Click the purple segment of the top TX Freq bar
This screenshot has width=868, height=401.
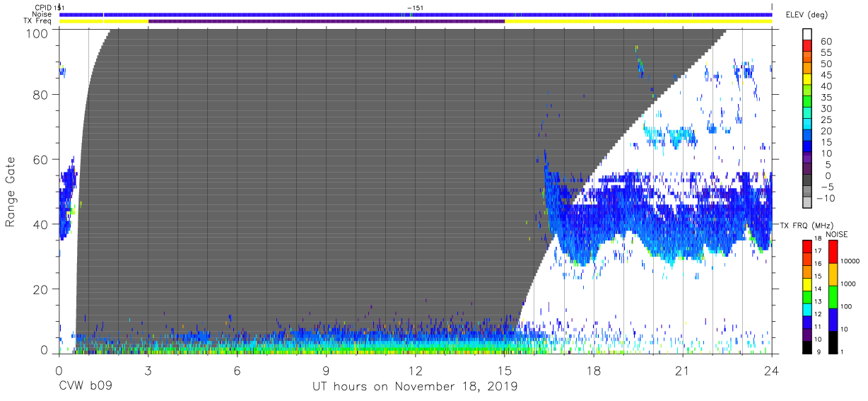tap(327, 21)
